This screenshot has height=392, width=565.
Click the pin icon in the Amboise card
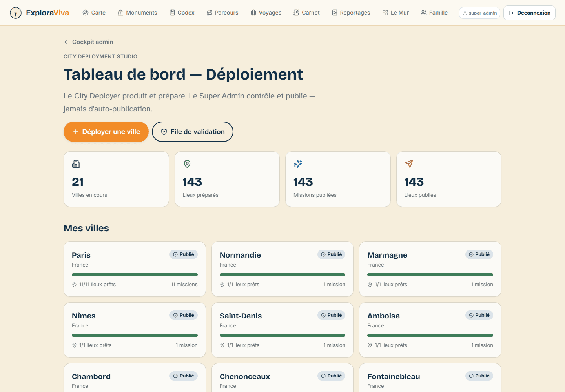pos(370,345)
